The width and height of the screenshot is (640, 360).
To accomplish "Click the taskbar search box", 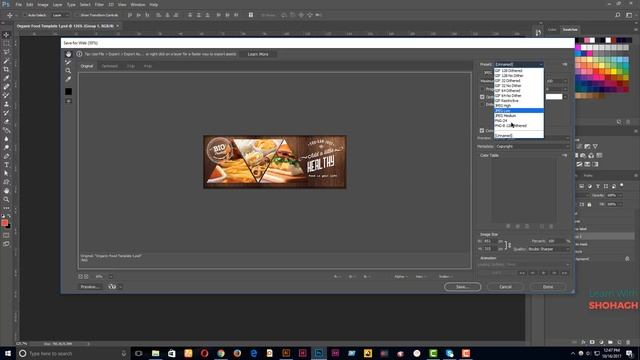I will click(73, 353).
